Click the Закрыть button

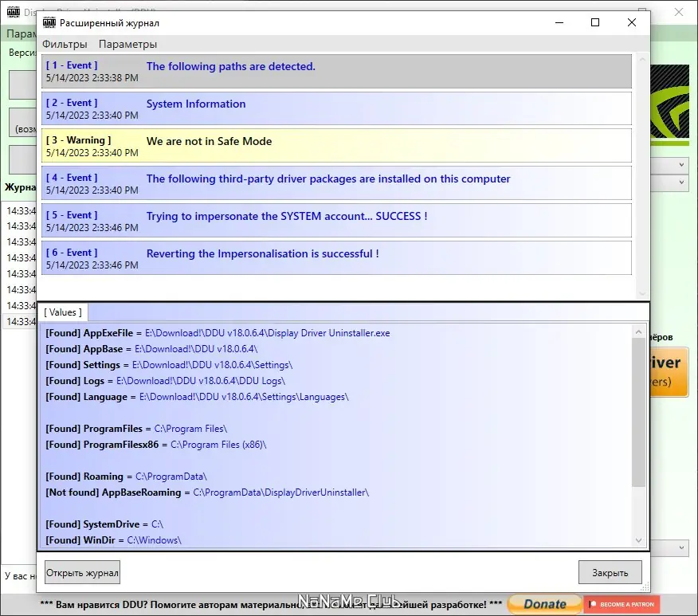610,572
